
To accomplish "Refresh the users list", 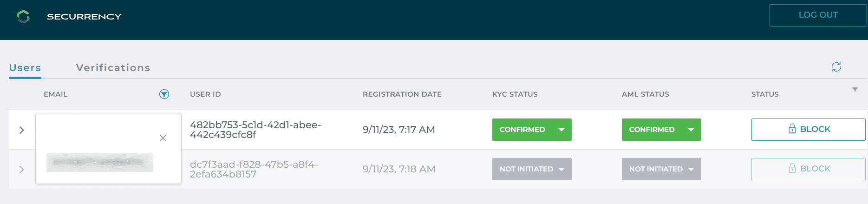I will coord(836,67).
